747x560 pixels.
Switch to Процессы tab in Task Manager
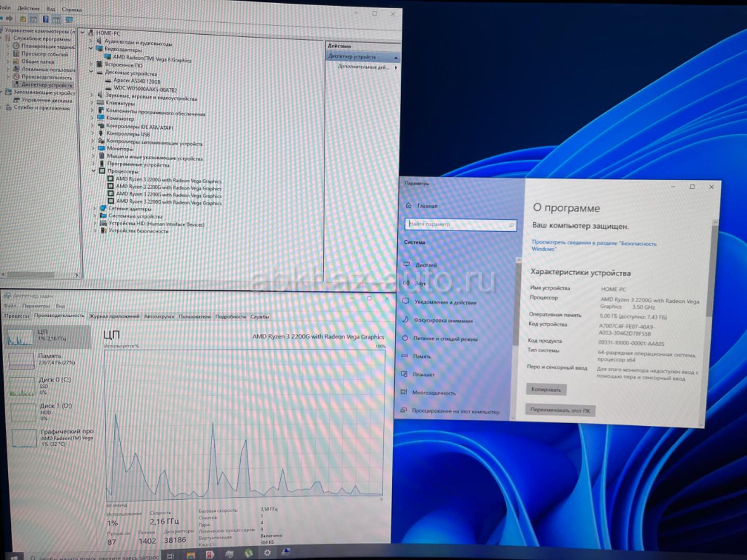(x=17, y=315)
